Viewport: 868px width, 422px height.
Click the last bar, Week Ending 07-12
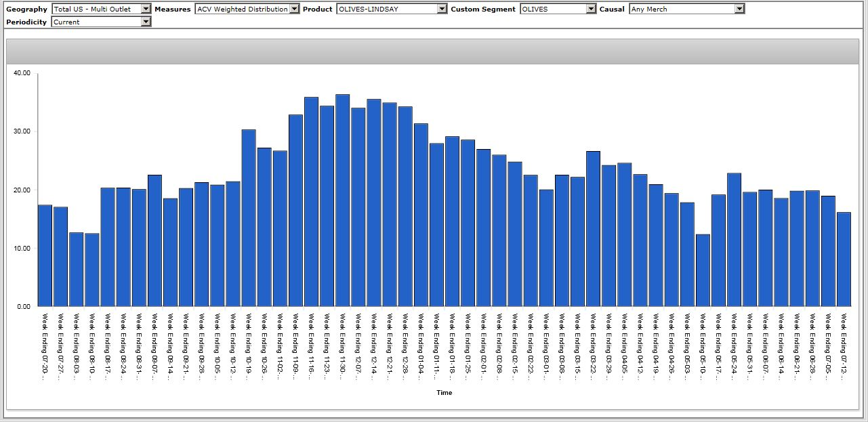844,259
